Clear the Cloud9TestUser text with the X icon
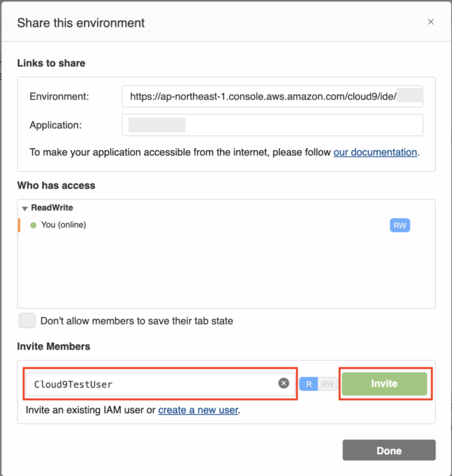 [x=284, y=384]
